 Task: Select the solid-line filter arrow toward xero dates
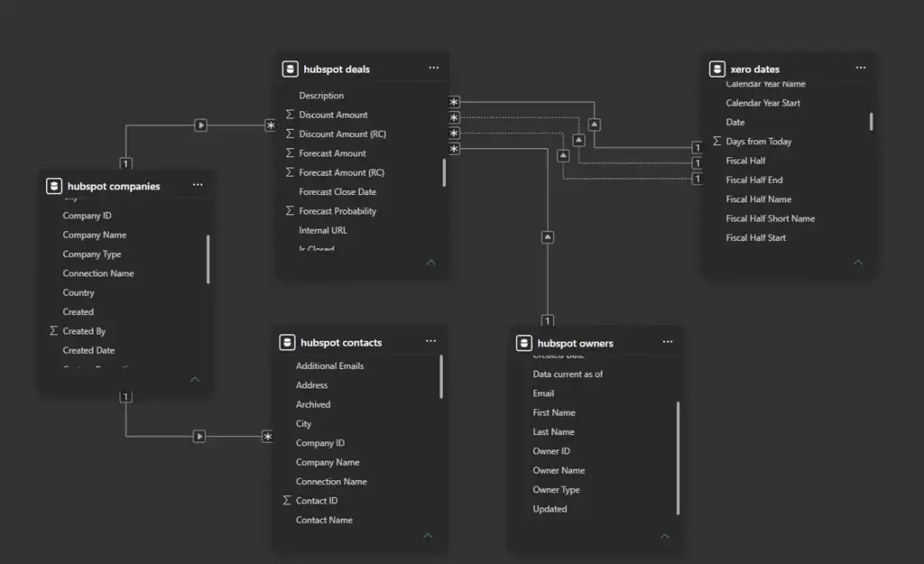[x=594, y=125]
